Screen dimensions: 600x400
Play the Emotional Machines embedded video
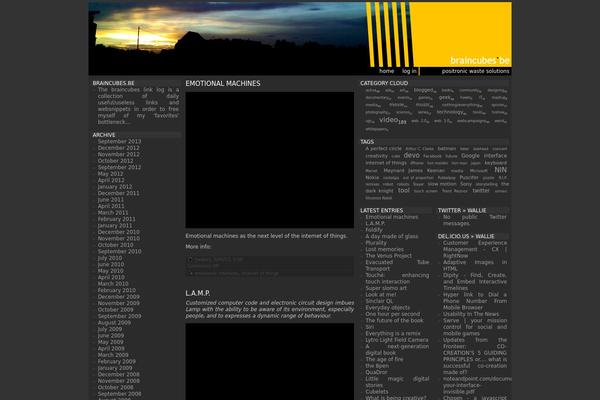point(270,160)
